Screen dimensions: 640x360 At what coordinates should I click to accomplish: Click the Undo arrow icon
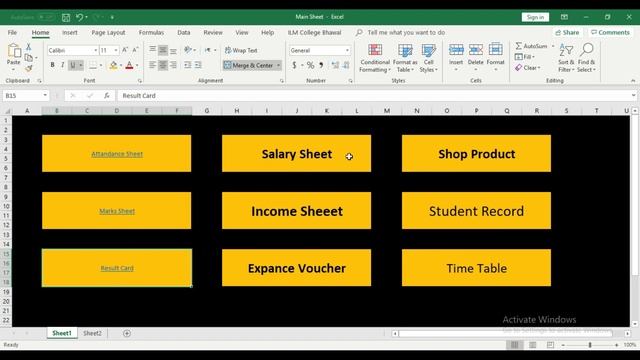tap(80, 17)
